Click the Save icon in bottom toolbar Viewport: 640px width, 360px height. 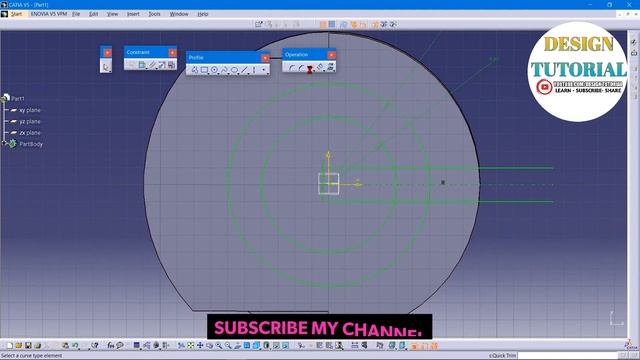click(x=28, y=346)
